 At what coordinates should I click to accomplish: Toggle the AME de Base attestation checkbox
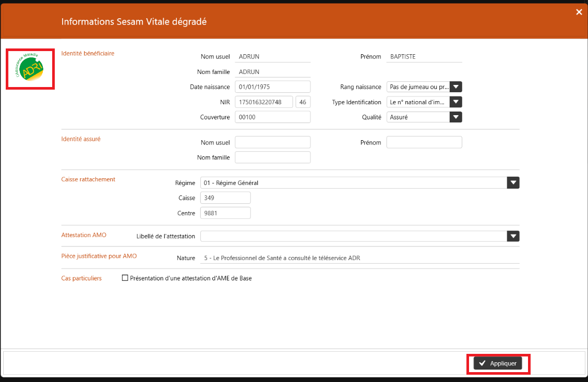(x=125, y=278)
